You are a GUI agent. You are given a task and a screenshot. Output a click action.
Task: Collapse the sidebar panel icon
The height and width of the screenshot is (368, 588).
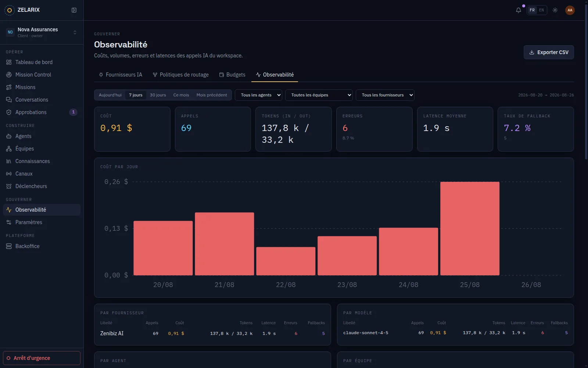pyautogui.click(x=74, y=10)
